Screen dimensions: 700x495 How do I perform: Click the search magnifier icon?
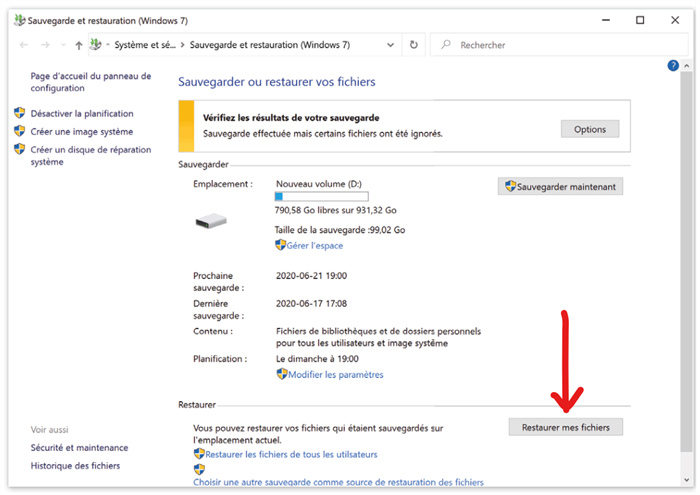pyautogui.click(x=446, y=45)
